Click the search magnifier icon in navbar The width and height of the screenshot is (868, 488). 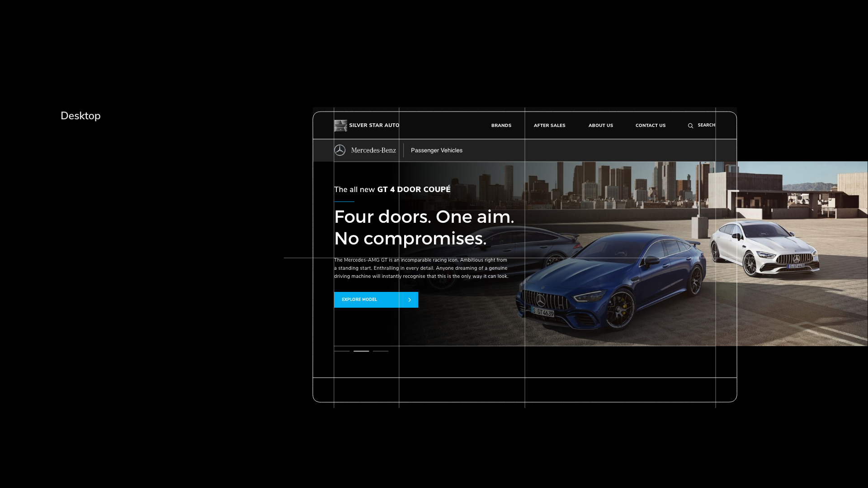coord(690,125)
